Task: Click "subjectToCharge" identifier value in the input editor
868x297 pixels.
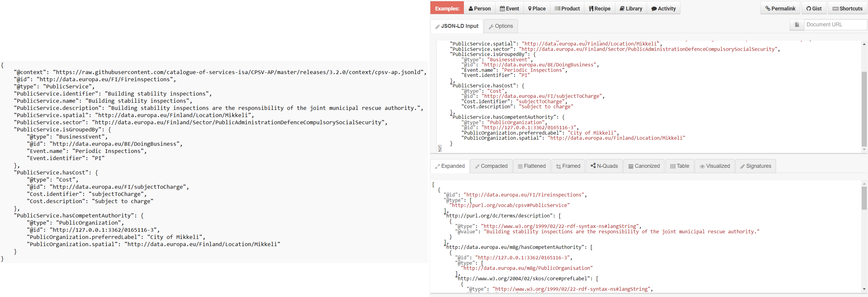Action: (x=541, y=102)
